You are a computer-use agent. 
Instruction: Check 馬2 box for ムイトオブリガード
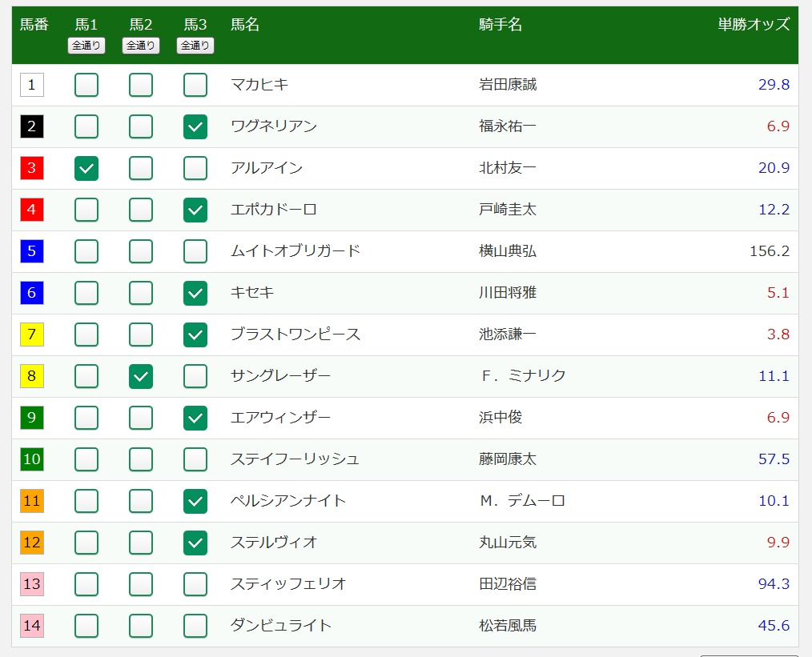click(x=141, y=251)
